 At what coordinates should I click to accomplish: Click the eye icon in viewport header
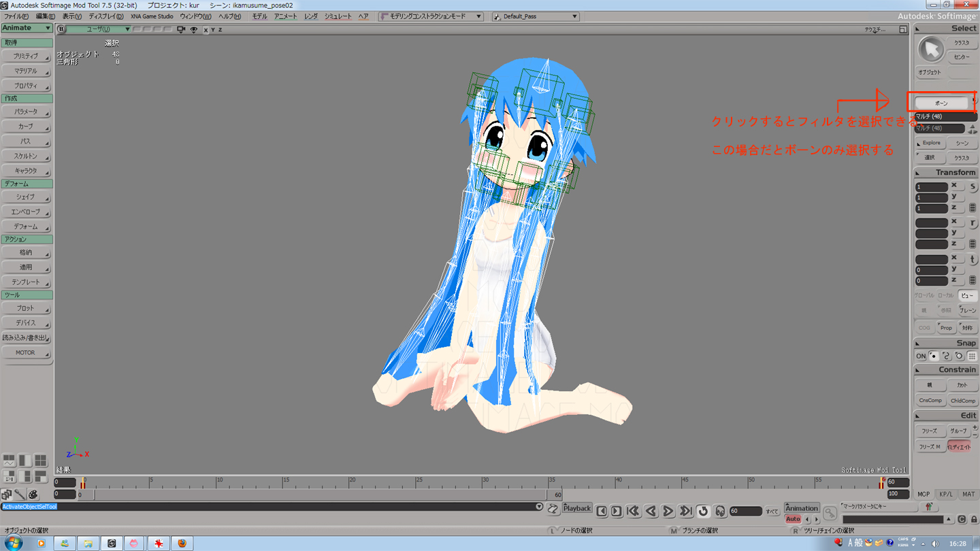click(x=194, y=29)
